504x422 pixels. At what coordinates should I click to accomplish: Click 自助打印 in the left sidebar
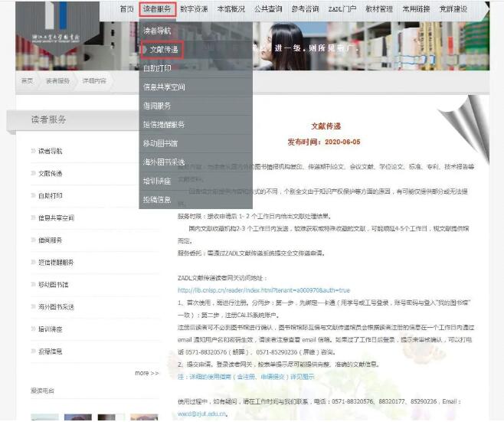51,195
